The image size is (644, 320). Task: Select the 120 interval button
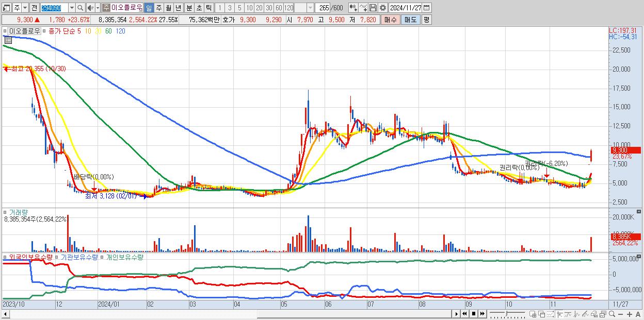point(288,8)
